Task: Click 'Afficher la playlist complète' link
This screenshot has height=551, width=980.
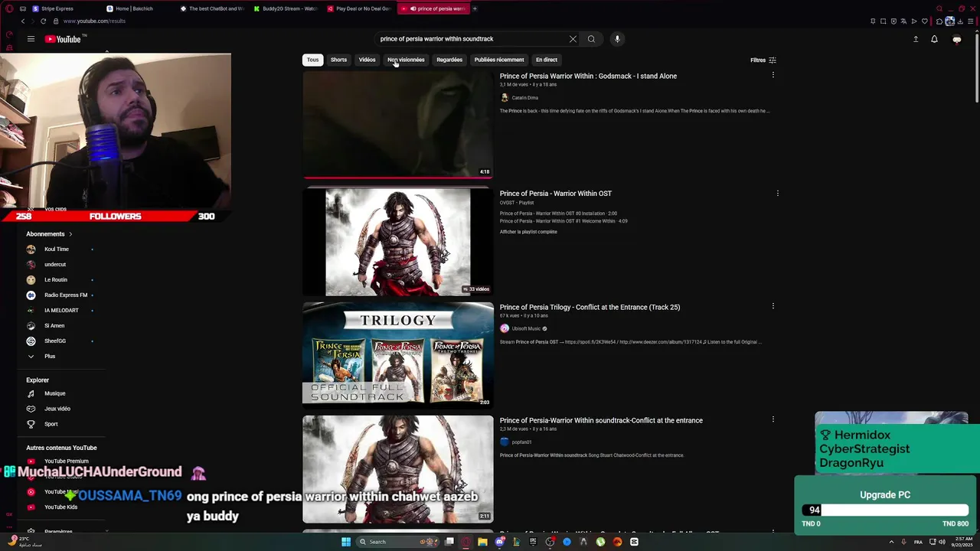Action: [x=528, y=232]
